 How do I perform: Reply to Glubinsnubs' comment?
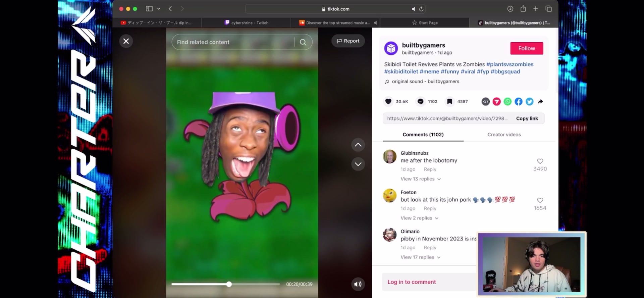click(x=430, y=169)
